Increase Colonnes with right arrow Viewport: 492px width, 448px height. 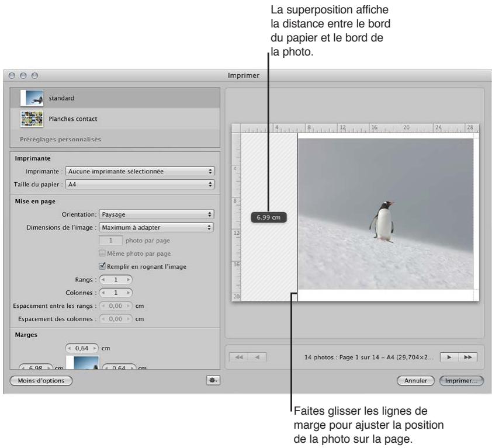click(128, 293)
